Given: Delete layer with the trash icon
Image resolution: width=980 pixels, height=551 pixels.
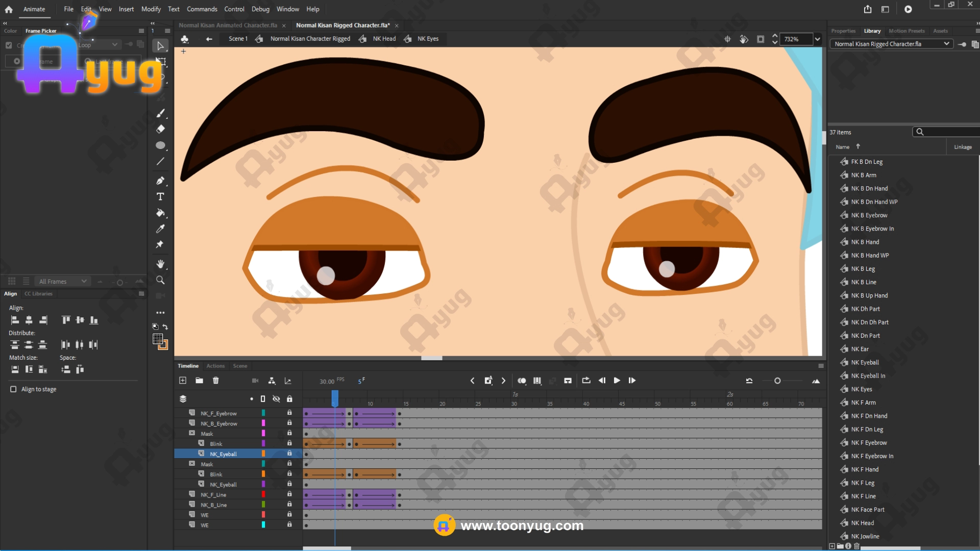Looking at the screenshot, I should [x=216, y=381].
